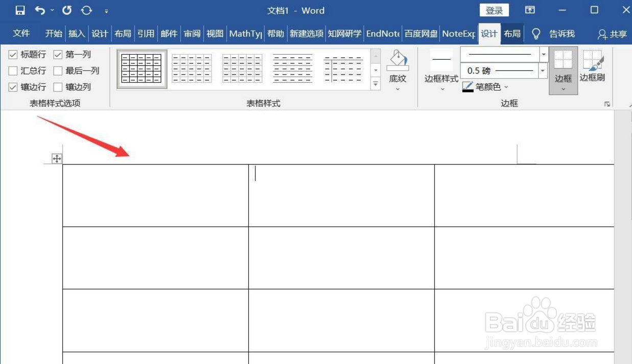632x364 pixels.
Task: Select the fifth table style thumbnail
Action: (343, 69)
